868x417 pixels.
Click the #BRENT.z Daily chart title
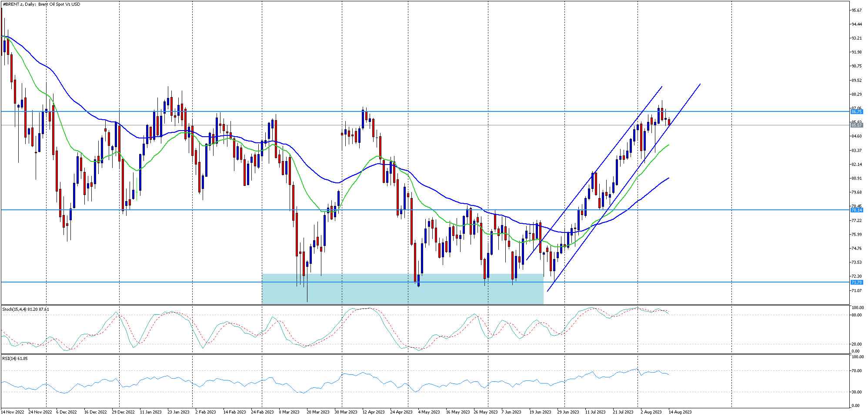pyautogui.click(x=41, y=4)
